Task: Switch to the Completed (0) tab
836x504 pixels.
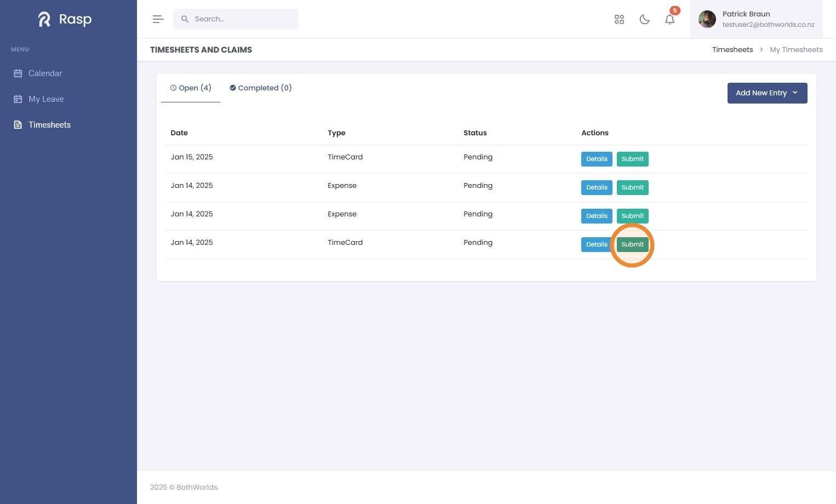Action: click(261, 88)
